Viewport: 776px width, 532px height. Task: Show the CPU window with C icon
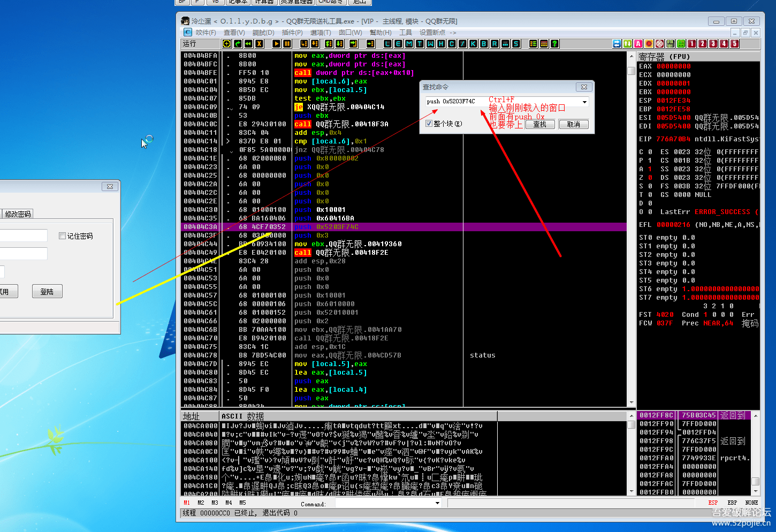(452, 44)
